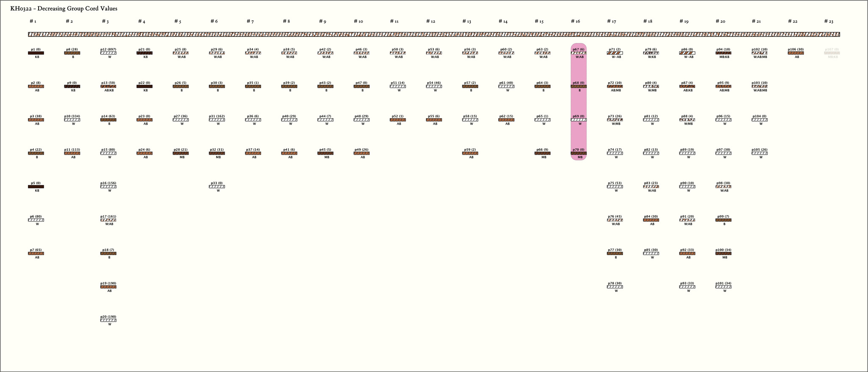Click the KH0322 Decreasing Group Cord Values title

point(64,8)
